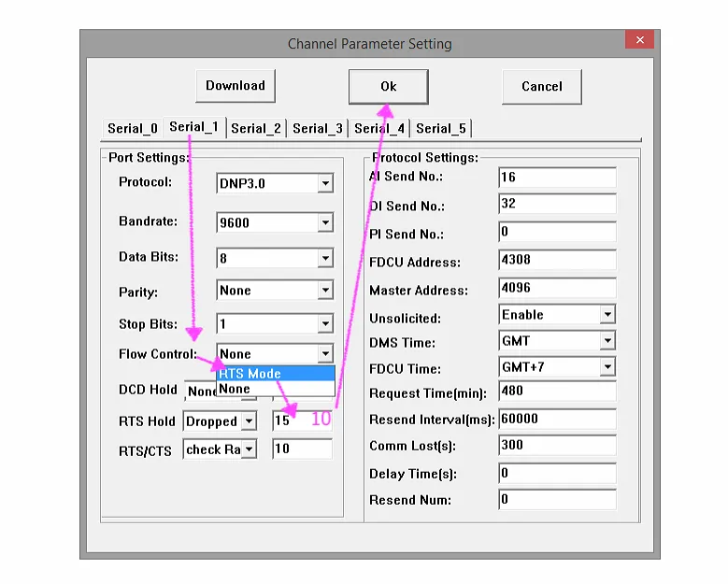Click the FDCU Address field
The height and width of the screenshot is (584, 728).
[x=558, y=260]
